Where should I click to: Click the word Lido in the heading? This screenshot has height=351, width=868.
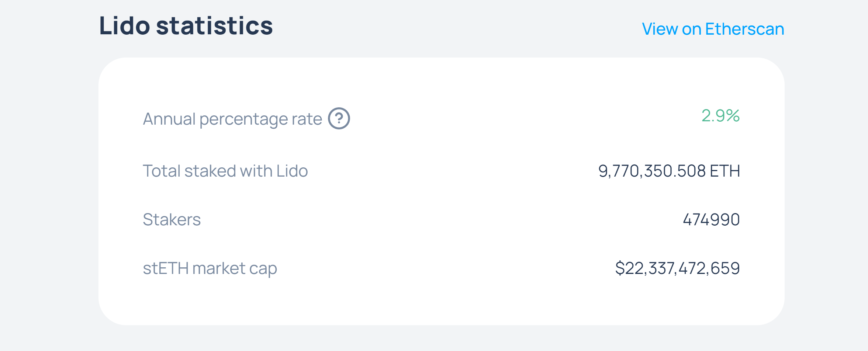(x=125, y=26)
